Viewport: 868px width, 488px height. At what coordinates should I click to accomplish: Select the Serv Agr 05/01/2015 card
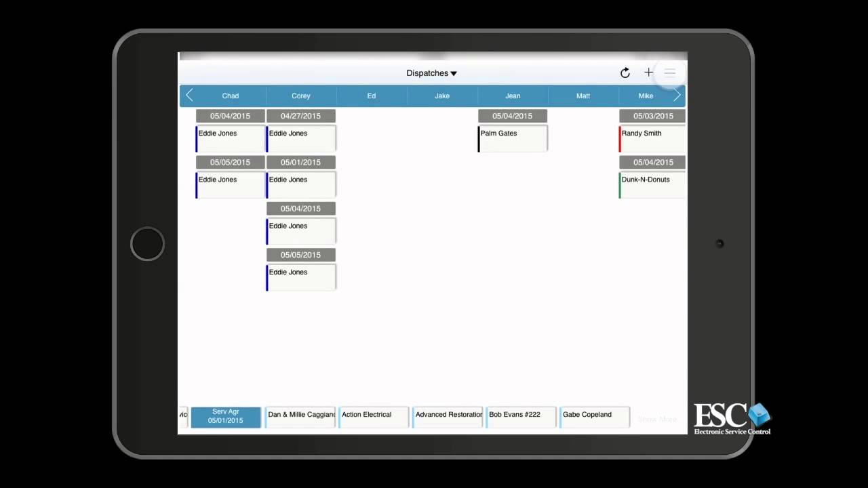(226, 417)
